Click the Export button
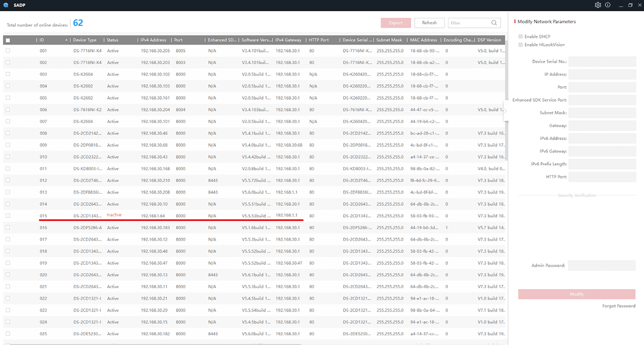Image resolution: width=644 pixels, height=345 pixels. pos(396,23)
